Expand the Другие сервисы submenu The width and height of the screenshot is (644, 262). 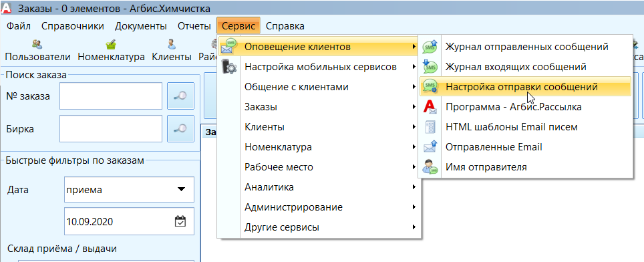click(x=319, y=227)
